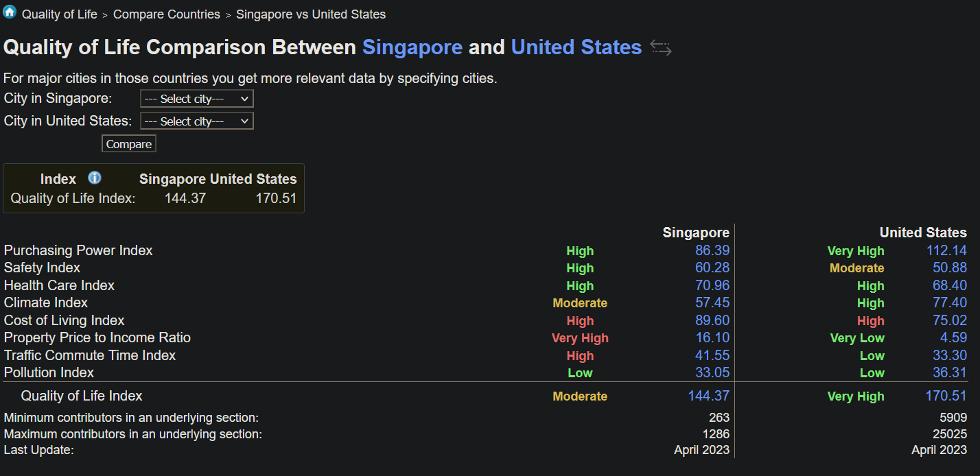Click United States Quality of Life 170.51 in comparison table
The height and width of the screenshot is (476, 980).
coord(946,396)
